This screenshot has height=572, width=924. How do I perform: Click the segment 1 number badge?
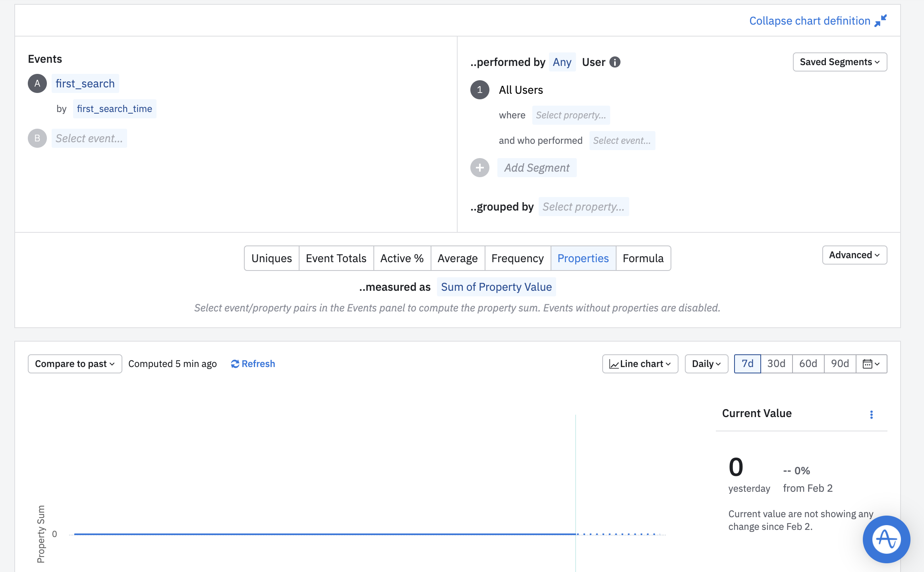[479, 90]
